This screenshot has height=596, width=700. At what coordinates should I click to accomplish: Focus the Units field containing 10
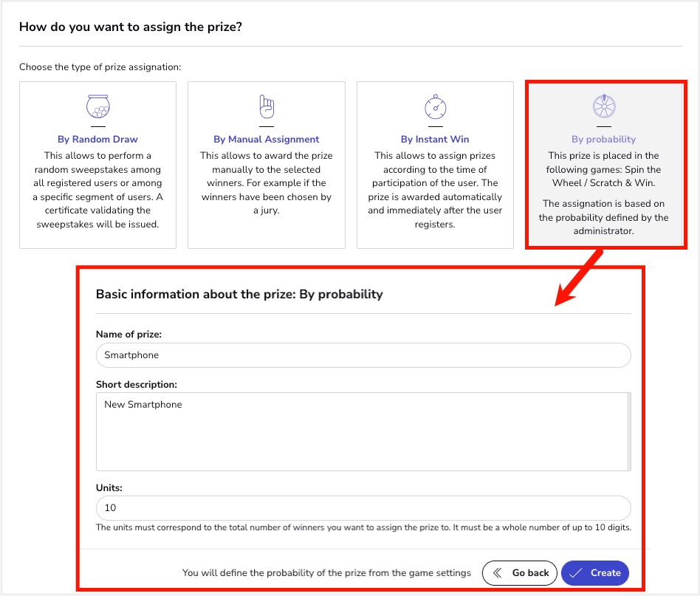(363, 508)
